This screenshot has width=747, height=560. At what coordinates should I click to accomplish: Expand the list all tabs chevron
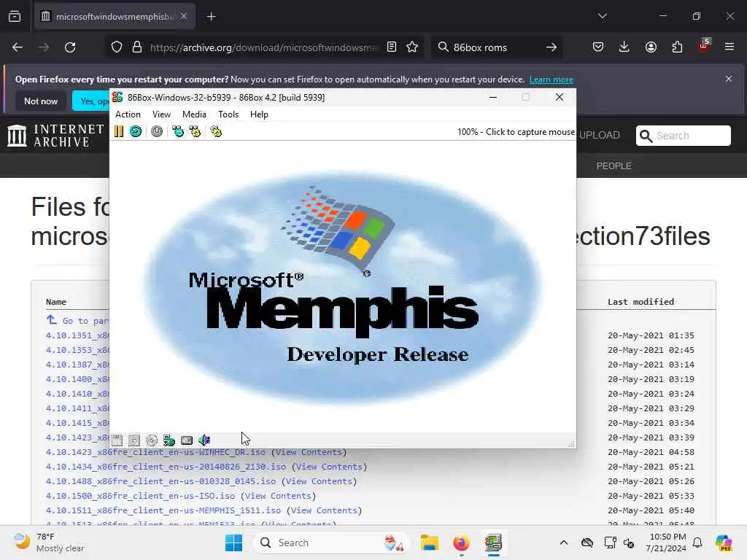click(x=603, y=16)
